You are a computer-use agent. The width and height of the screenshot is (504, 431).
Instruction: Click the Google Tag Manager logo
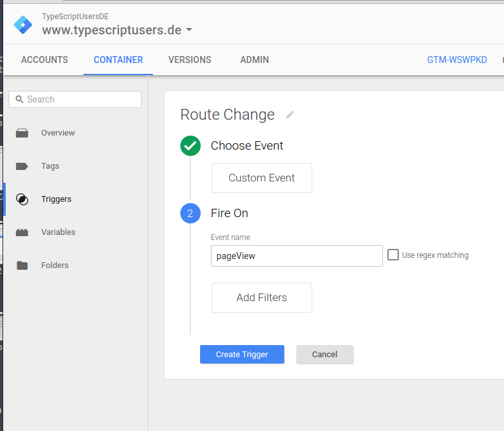point(23,25)
